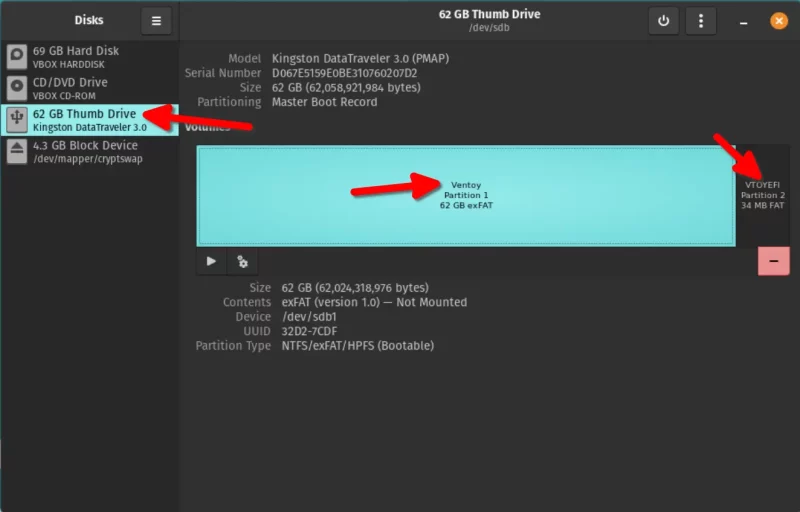Select the CD/DVD Drive VBOX CD-ROM
This screenshot has height=512, width=800.
pyautogui.click(x=90, y=88)
